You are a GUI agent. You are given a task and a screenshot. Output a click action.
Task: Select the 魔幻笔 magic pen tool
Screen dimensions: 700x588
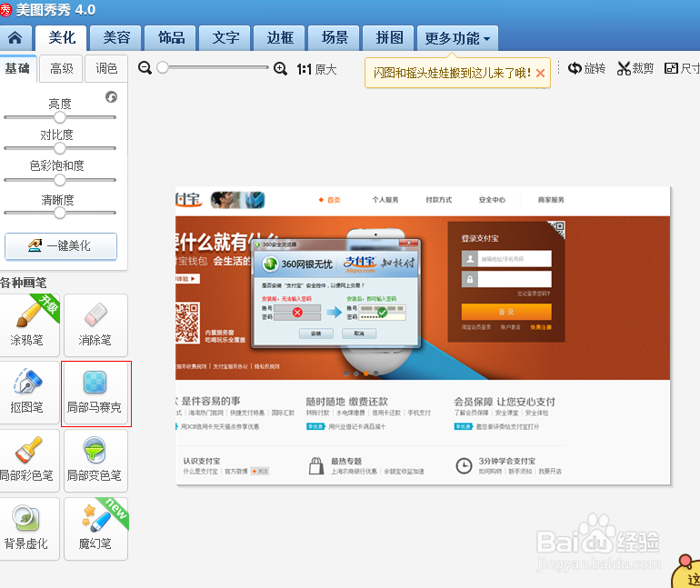(x=95, y=529)
